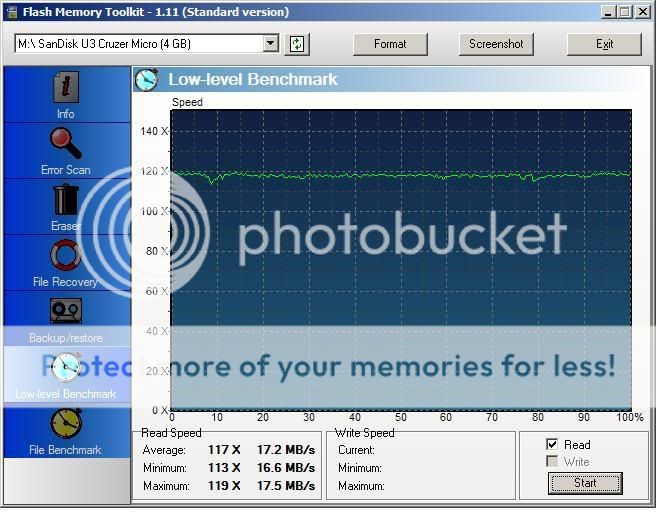Click the green read speed graph line
This screenshot has height=512, width=656.
(401, 176)
